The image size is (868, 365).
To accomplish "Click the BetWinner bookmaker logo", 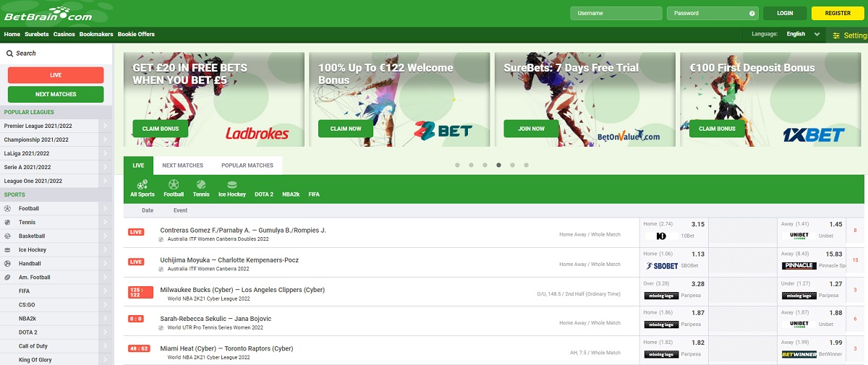I will click(x=799, y=354).
